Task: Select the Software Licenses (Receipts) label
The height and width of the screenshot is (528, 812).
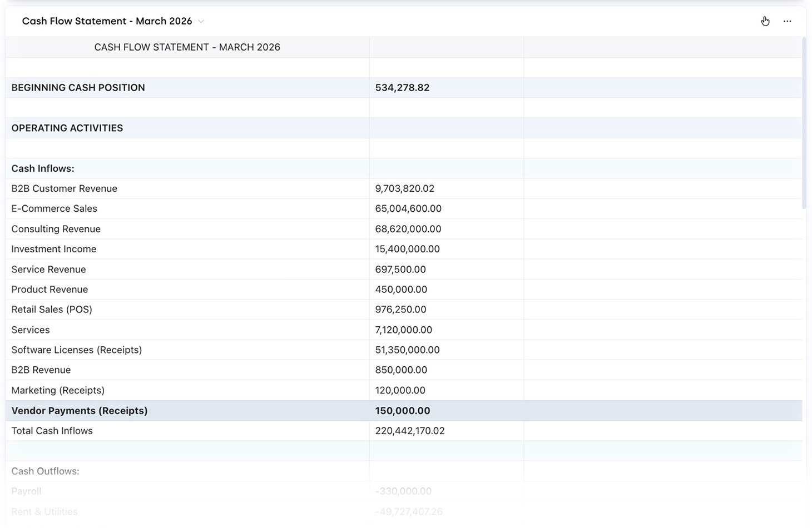Action: point(77,350)
